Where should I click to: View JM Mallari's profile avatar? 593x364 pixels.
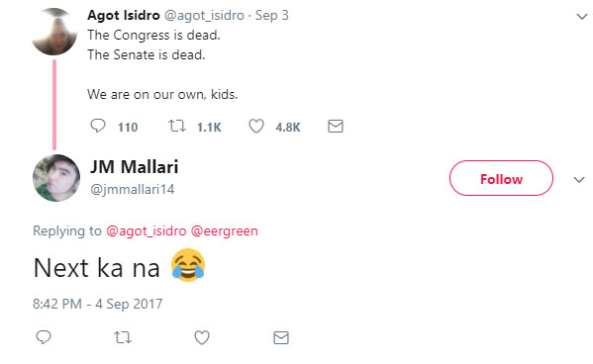[56, 178]
